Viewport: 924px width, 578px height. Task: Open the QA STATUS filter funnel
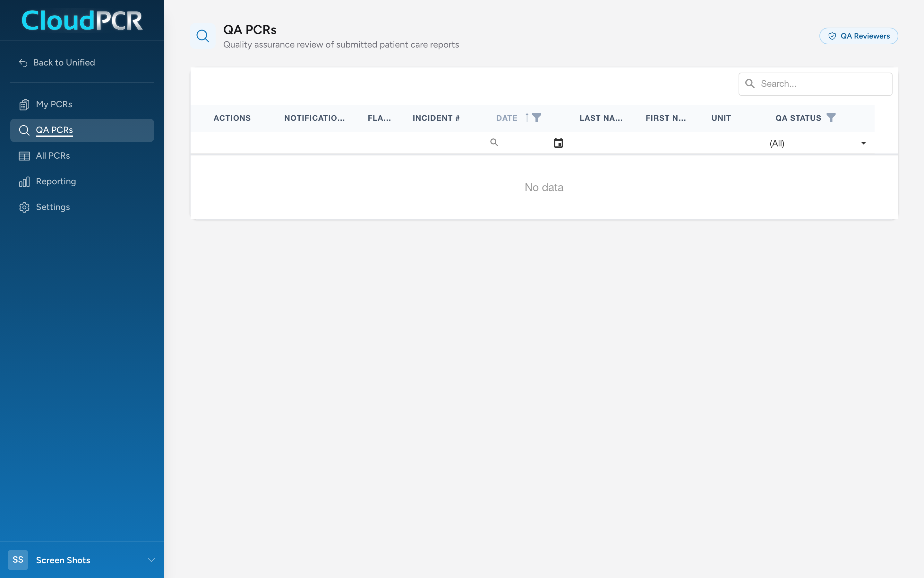click(831, 117)
